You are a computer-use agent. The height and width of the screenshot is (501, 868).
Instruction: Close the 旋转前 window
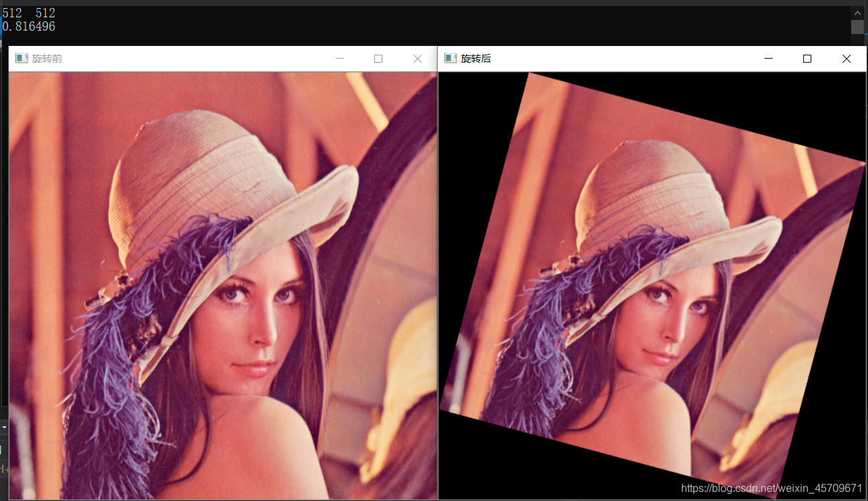pos(418,59)
